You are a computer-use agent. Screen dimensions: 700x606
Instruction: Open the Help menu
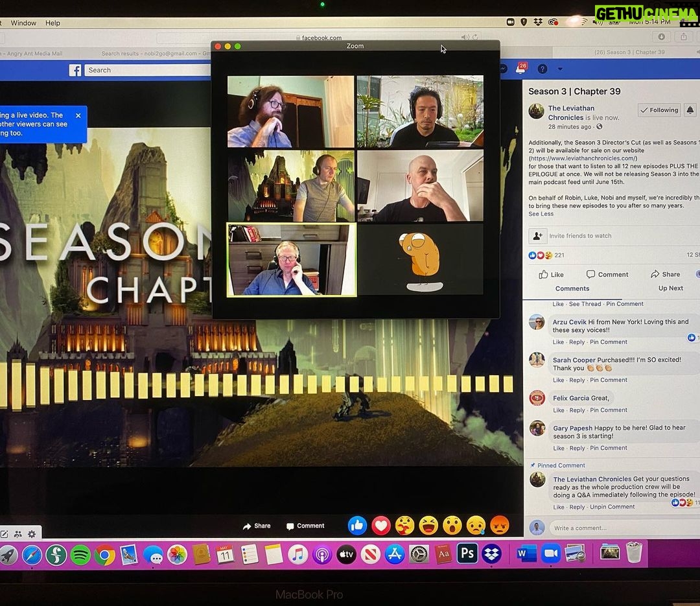click(x=52, y=23)
